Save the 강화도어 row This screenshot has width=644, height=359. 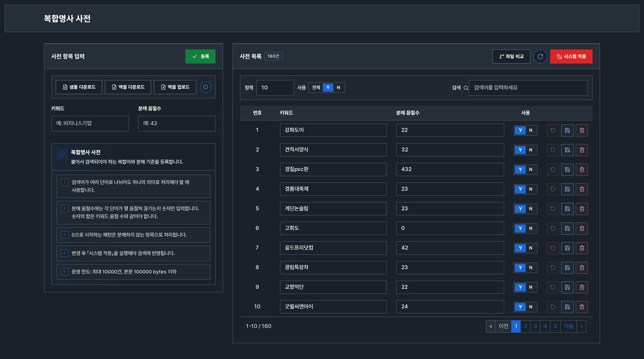(567, 130)
